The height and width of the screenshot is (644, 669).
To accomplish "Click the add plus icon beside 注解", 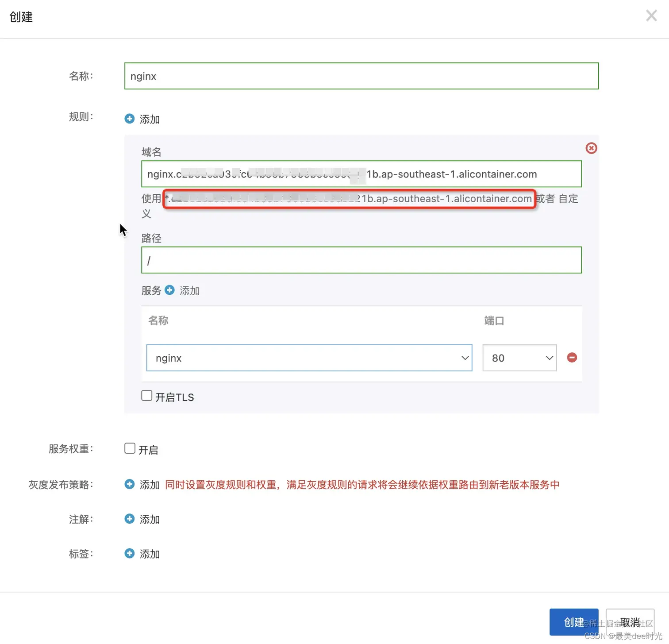I will pyautogui.click(x=129, y=519).
